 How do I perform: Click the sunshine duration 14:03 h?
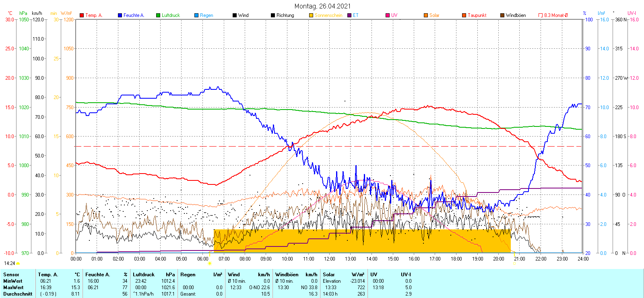pos(330,294)
